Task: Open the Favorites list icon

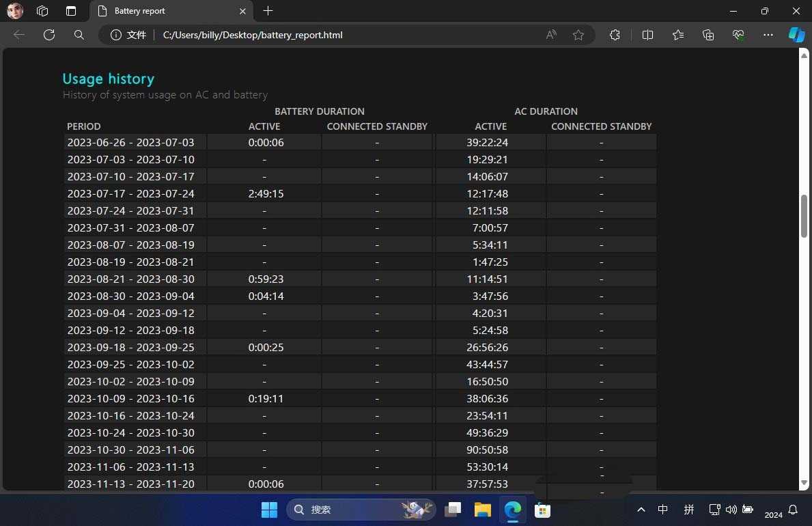Action: [677, 35]
